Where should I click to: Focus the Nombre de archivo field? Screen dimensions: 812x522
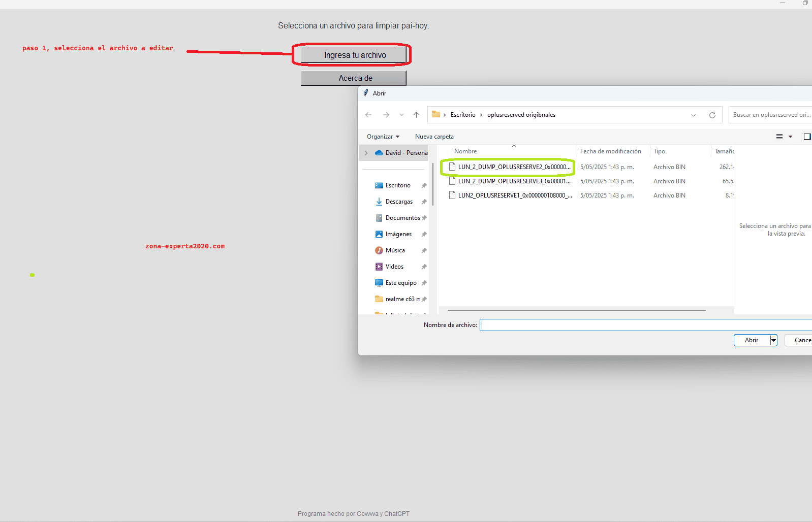646,325
